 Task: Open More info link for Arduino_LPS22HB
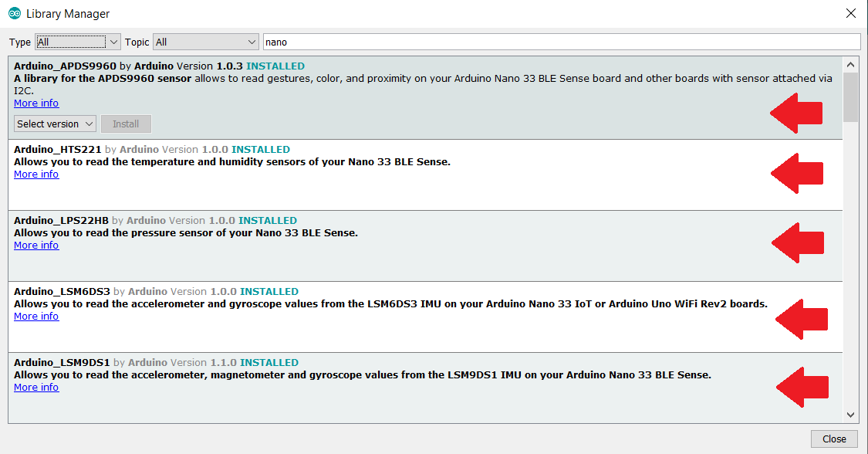(36, 246)
